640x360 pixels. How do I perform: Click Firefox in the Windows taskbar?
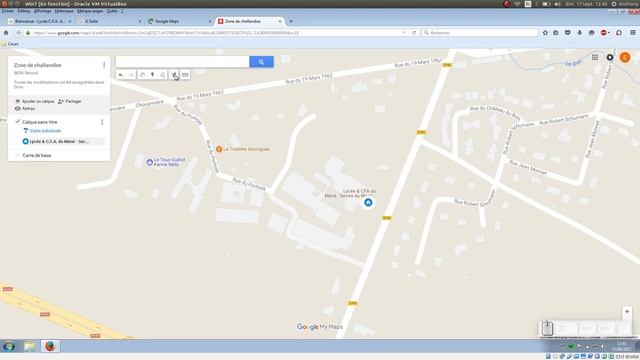(x=50, y=347)
